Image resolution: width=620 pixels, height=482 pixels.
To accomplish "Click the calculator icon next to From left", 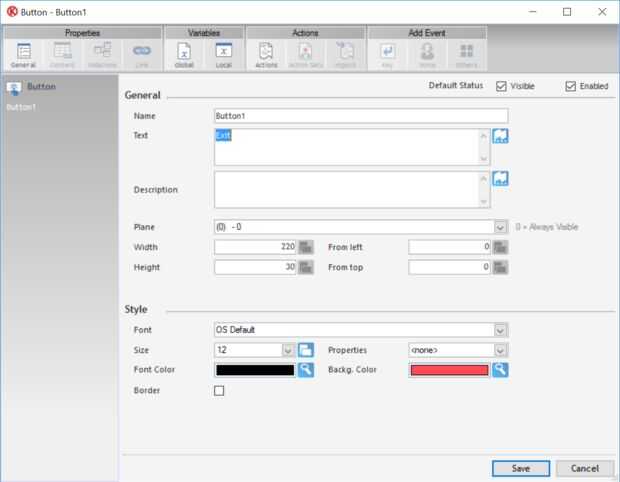I will click(x=500, y=247).
